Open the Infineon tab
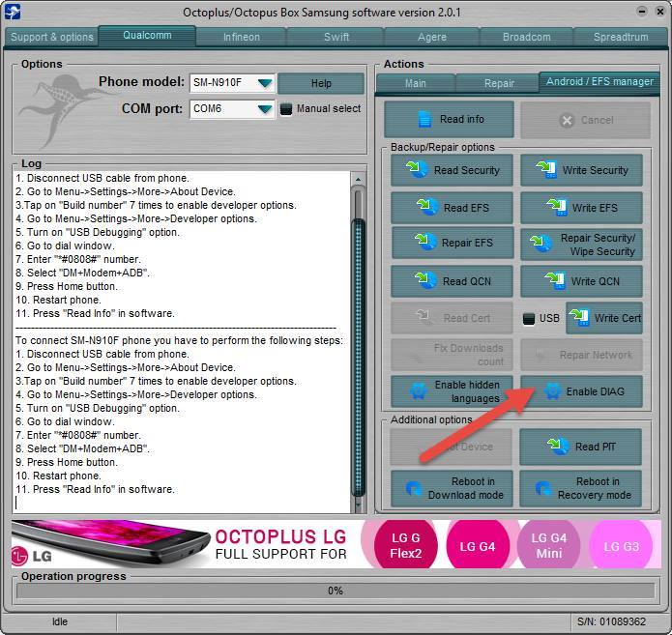 pos(242,38)
